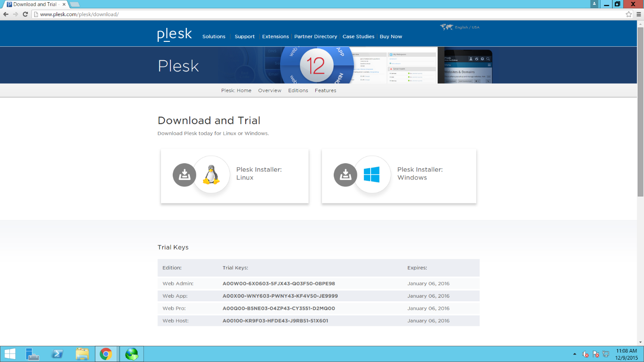Click scrollbar up arrow
644x362 pixels.
pos(640,23)
